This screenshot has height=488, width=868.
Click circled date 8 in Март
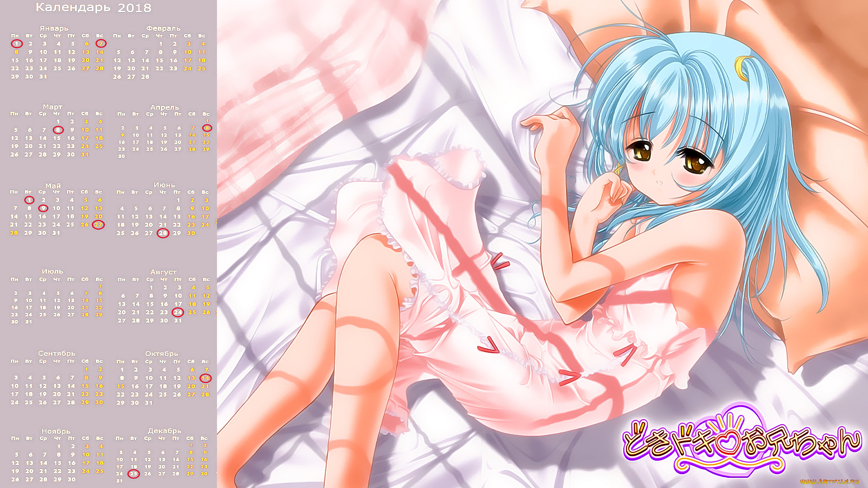tap(58, 130)
